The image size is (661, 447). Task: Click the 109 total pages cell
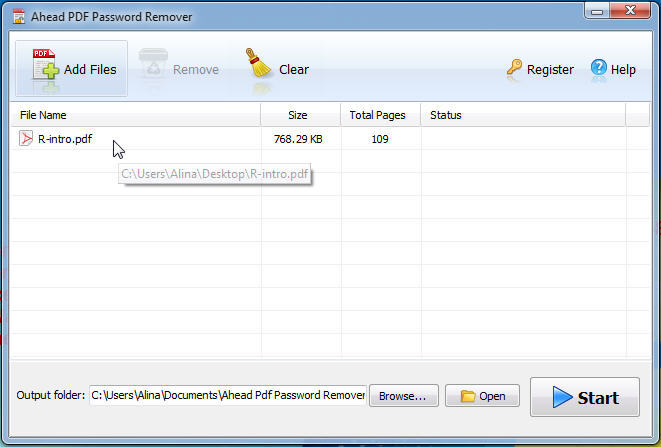point(380,139)
